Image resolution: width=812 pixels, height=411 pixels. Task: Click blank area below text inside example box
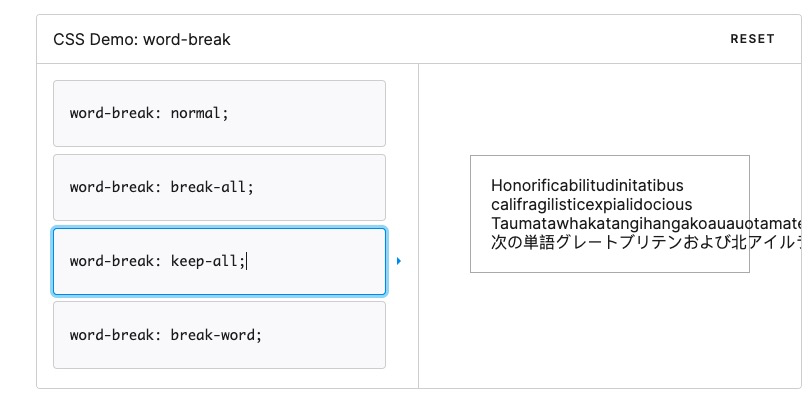(610, 262)
